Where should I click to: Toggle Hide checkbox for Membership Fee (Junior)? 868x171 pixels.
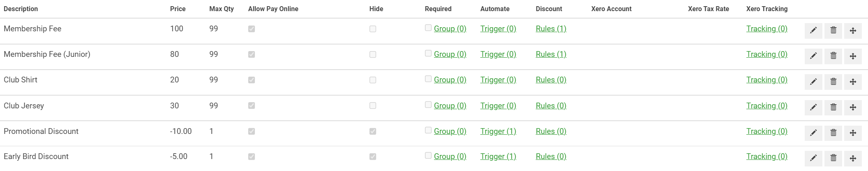click(373, 54)
